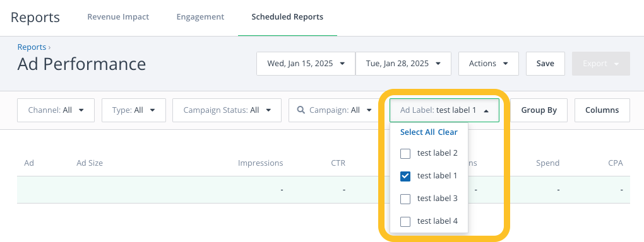644x242 pixels.
Task: Click Select All in Ad Label list
Action: 417,132
